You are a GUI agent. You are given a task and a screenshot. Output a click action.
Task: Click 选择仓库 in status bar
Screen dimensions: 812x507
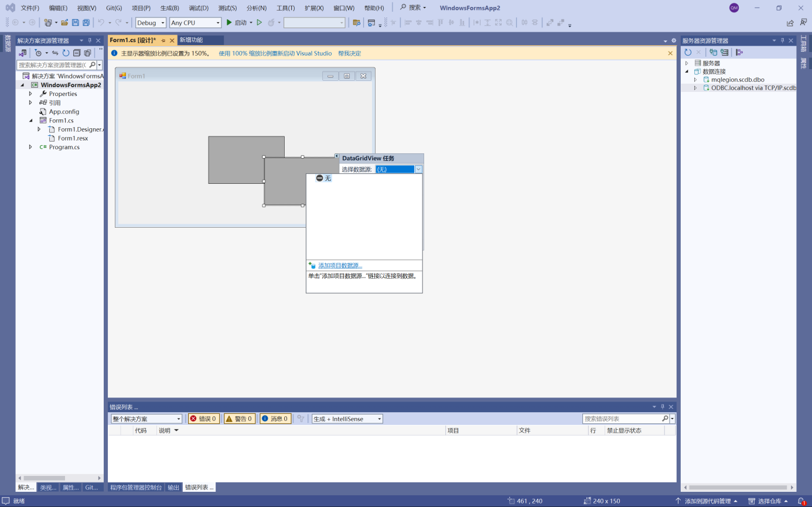[x=769, y=501]
